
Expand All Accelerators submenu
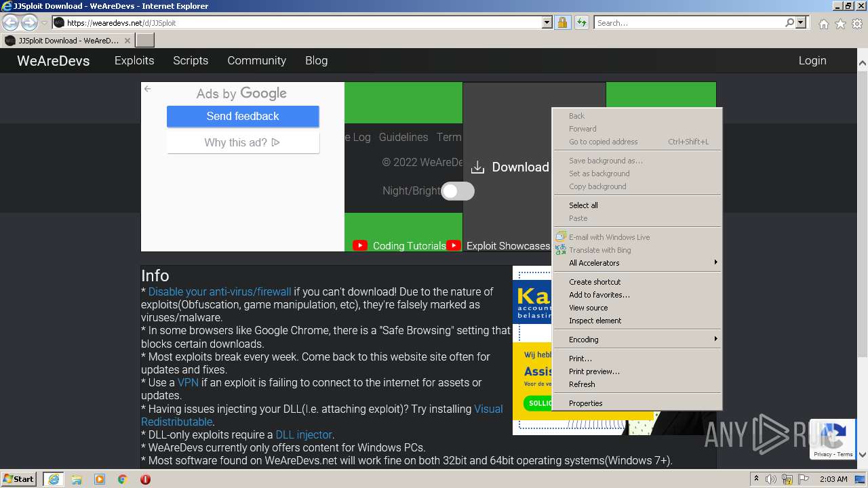tap(637, 263)
